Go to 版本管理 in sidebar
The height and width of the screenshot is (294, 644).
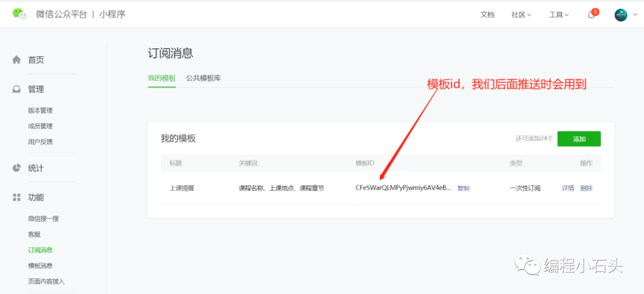click(x=41, y=111)
